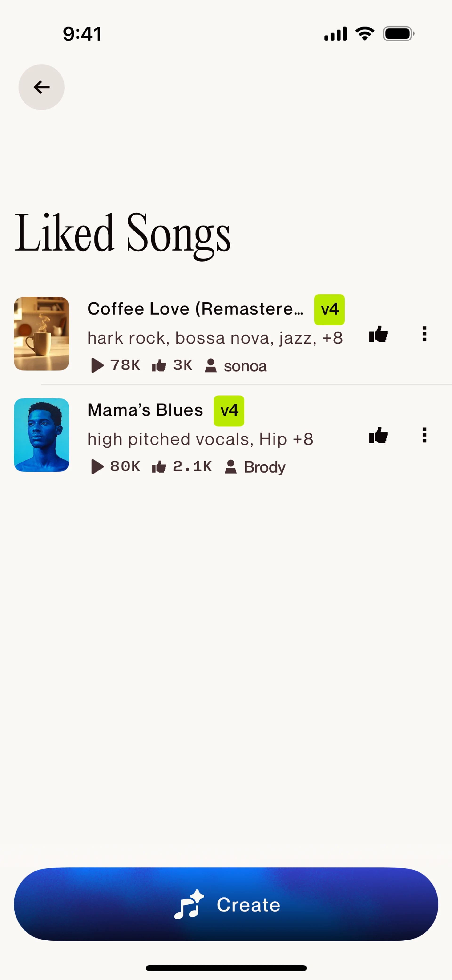Visit creator Brody's profile
The width and height of the screenshot is (452, 980).
(x=264, y=467)
